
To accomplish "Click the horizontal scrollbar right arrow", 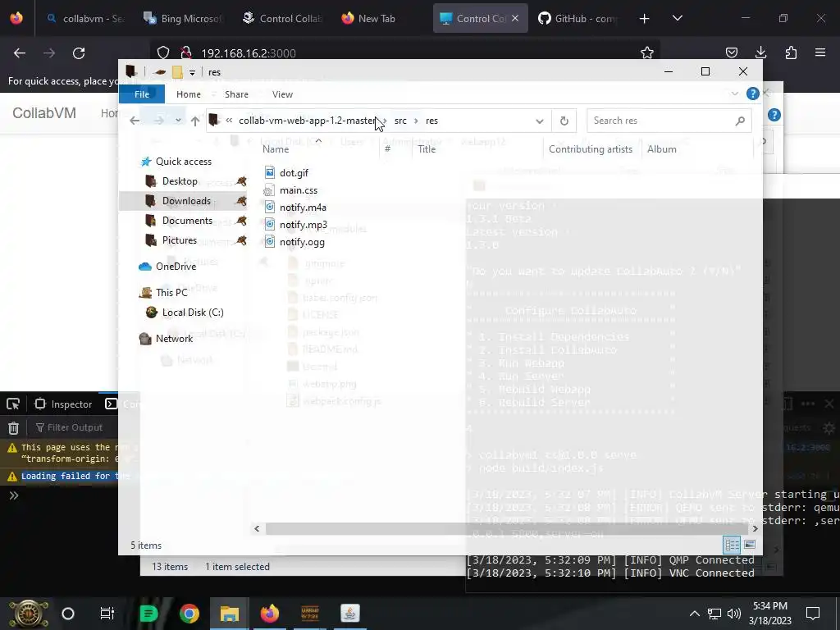I will (755, 528).
